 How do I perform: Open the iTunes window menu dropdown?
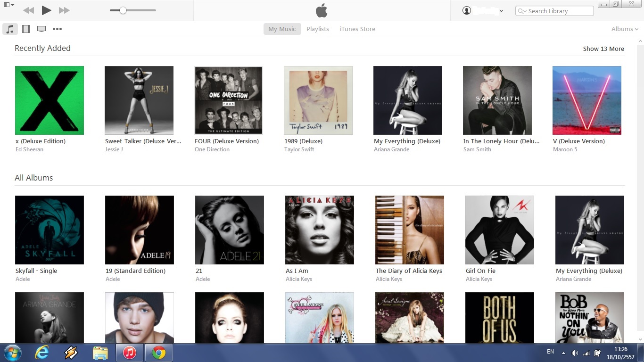coord(9,5)
